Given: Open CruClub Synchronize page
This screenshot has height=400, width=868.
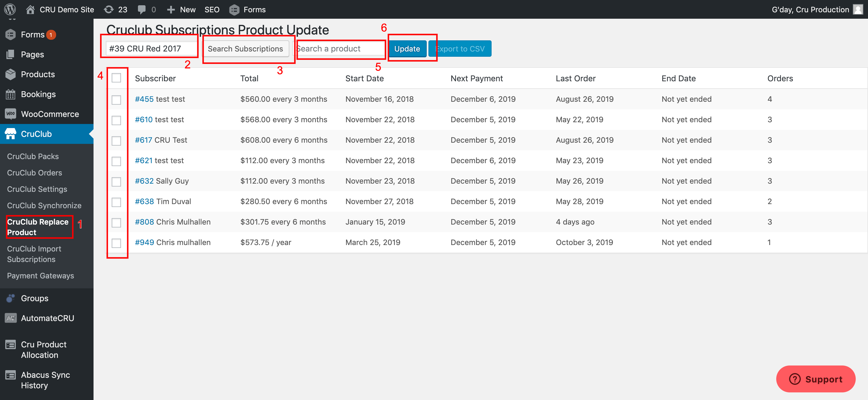Looking at the screenshot, I should [44, 205].
